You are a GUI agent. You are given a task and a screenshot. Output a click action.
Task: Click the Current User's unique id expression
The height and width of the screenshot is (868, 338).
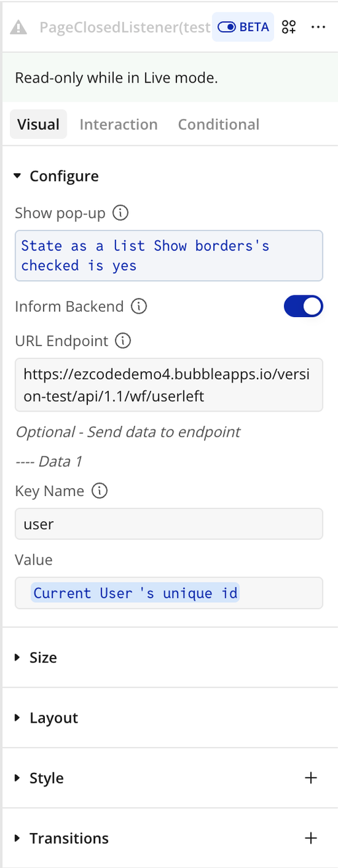point(135,593)
